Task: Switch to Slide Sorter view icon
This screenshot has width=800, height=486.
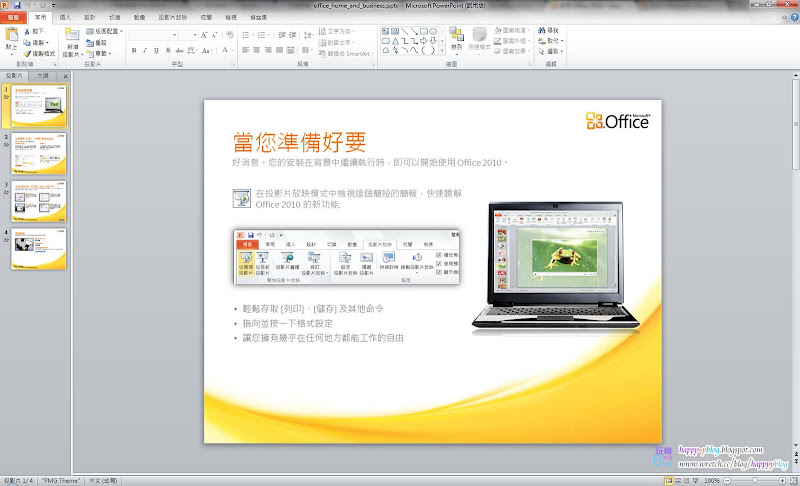Action: coord(678,480)
